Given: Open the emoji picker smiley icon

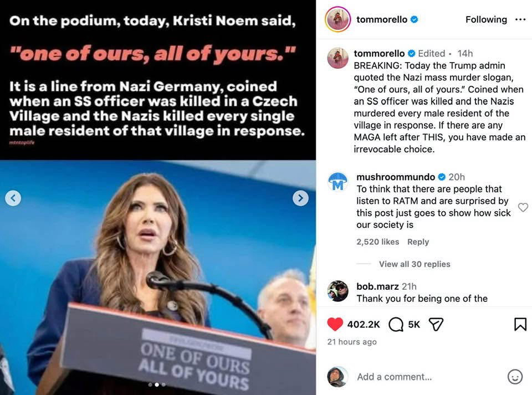Looking at the screenshot, I should tap(515, 377).
